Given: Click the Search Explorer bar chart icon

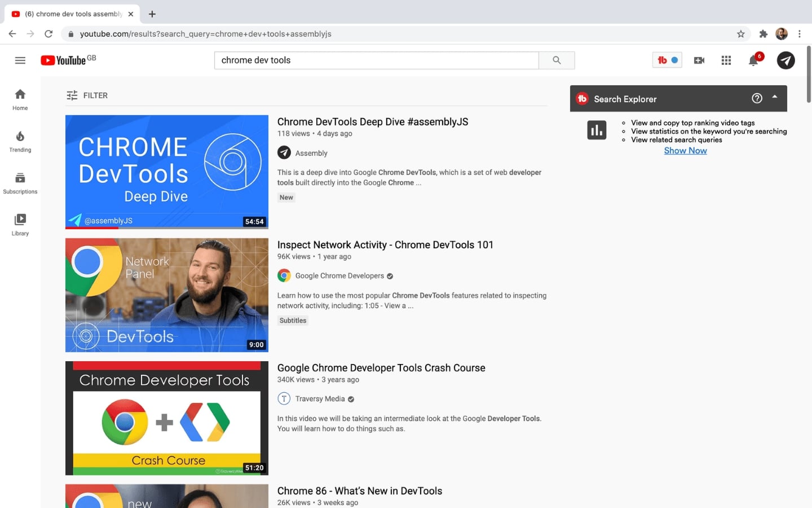Looking at the screenshot, I should pyautogui.click(x=597, y=130).
